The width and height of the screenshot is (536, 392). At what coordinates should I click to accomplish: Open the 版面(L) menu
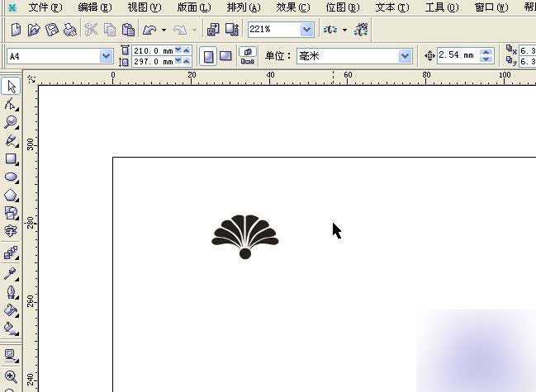(194, 7)
